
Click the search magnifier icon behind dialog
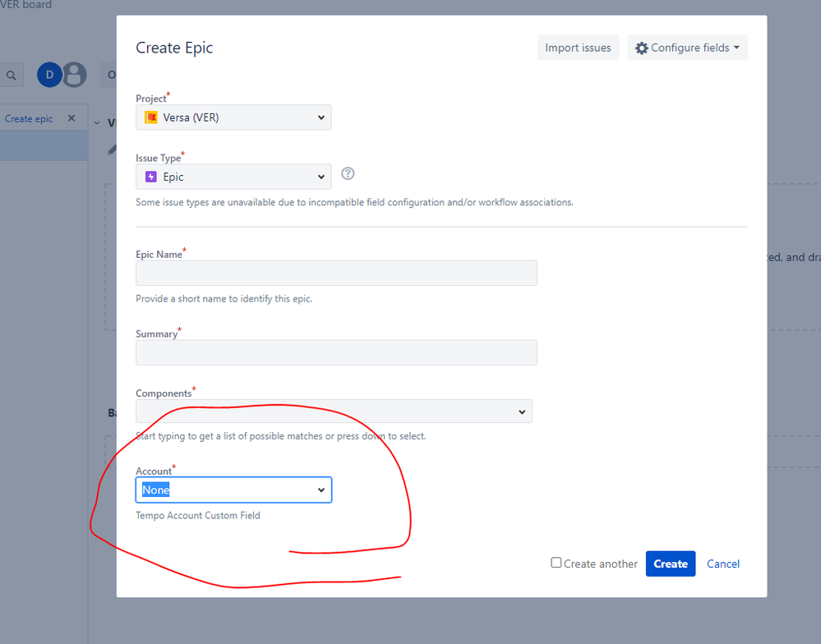(x=11, y=76)
